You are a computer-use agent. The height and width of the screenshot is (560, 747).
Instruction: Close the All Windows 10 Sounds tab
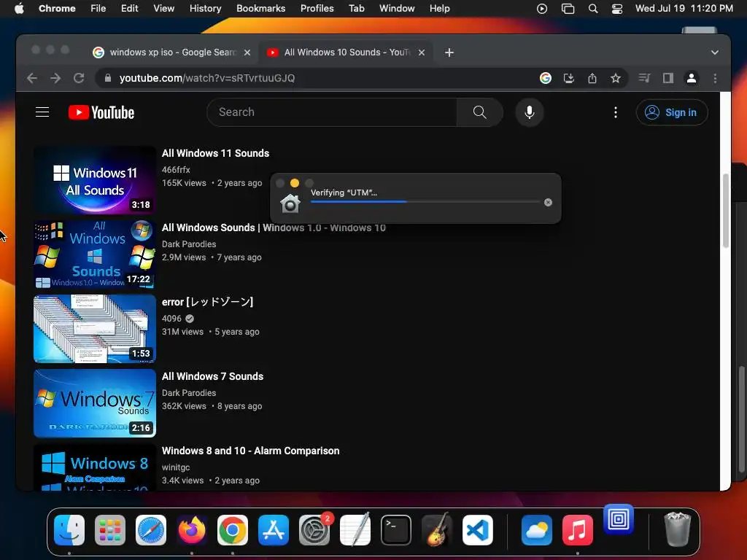click(x=422, y=52)
